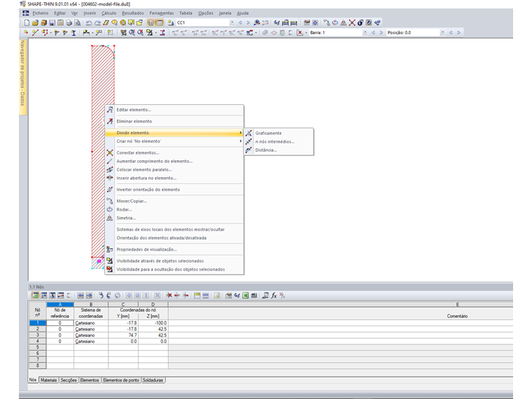Toggle Orientação dos elementos ativada/desativada
This screenshot has height=399, width=532.
coord(174,238)
